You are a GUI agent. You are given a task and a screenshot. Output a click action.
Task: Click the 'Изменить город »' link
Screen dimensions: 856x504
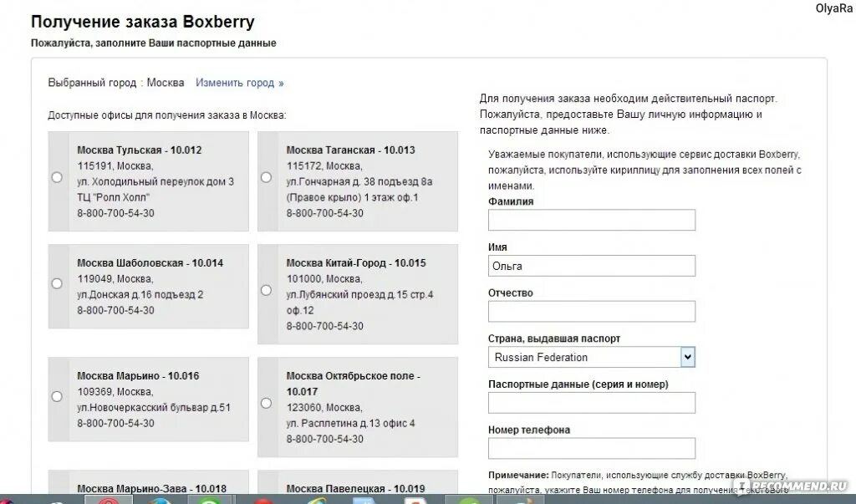[240, 83]
